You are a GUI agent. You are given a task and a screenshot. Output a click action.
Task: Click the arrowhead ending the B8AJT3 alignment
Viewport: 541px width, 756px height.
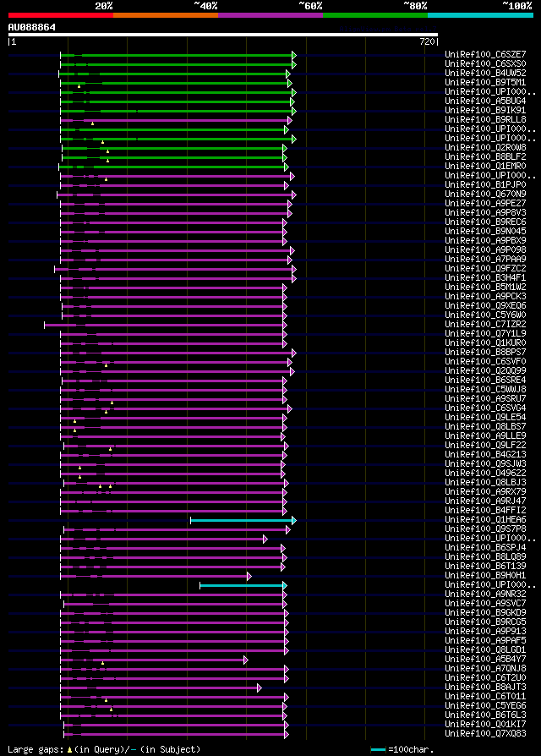[260, 688]
